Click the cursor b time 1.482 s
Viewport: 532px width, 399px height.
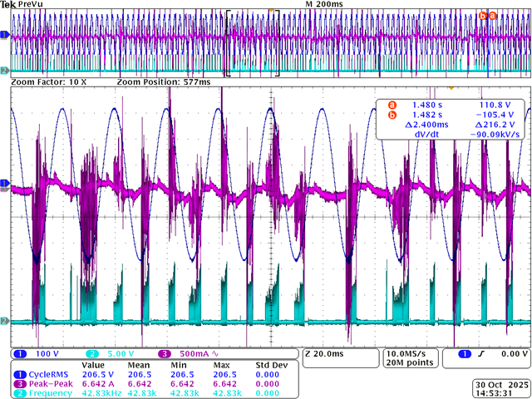click(x=427, y=115)
